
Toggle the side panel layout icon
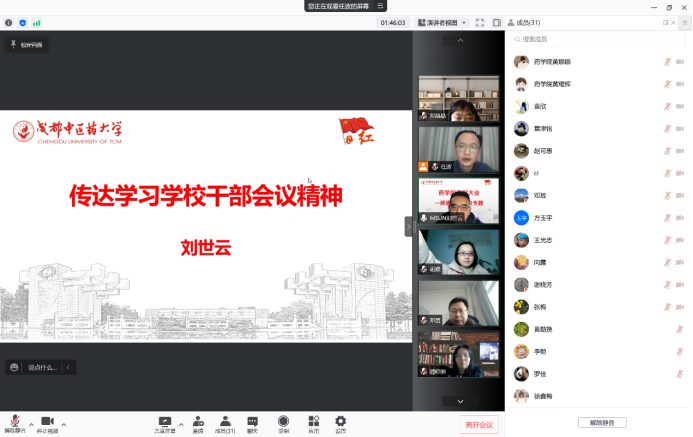tap(497, 23)
